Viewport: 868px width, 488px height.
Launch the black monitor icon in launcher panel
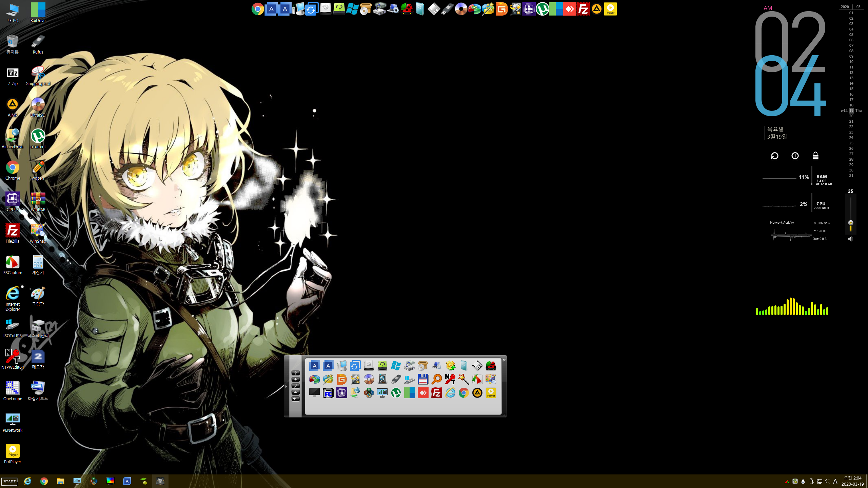[x=314, y=393]
